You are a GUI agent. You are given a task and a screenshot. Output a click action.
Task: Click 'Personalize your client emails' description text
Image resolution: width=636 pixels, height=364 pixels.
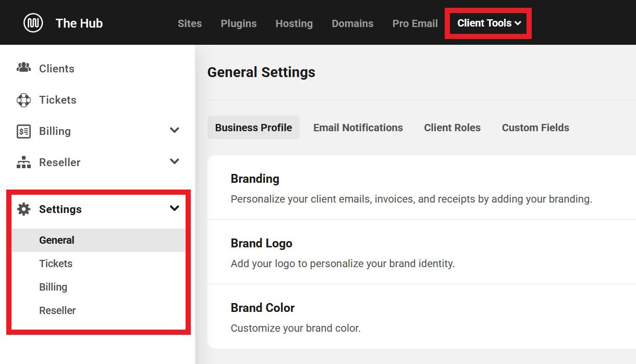(x=411, y=199)
